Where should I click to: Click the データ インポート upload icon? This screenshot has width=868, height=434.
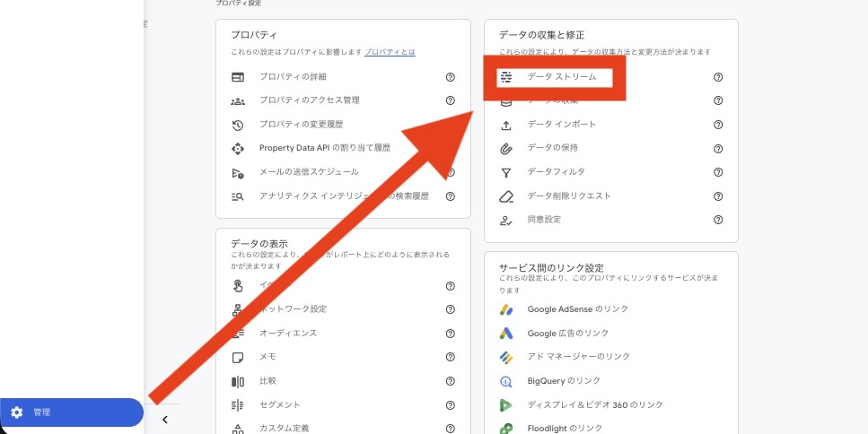point(505,126)
